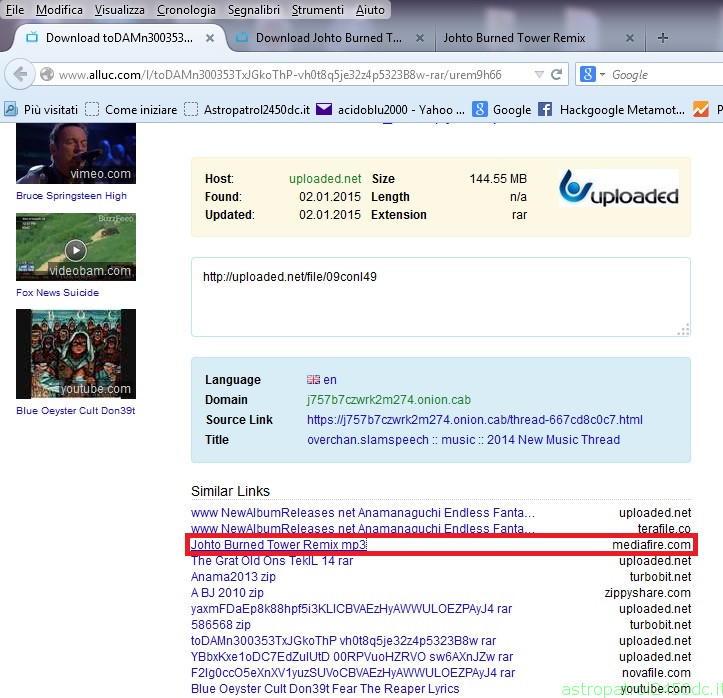Open the youtube.com Blue Oeyster Cult thumbnail
Screen dimensions: 723x698
(x=76, y=354)
